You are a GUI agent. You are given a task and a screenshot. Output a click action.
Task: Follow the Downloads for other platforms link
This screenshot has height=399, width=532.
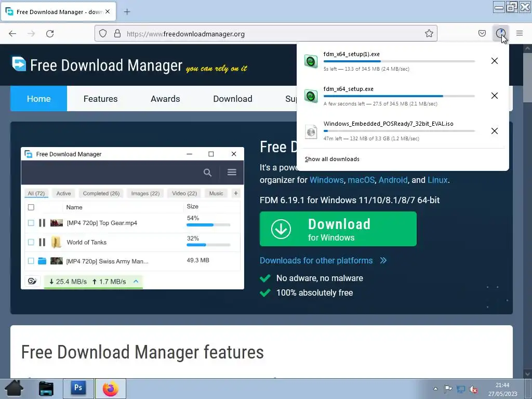tap(316, 260)
